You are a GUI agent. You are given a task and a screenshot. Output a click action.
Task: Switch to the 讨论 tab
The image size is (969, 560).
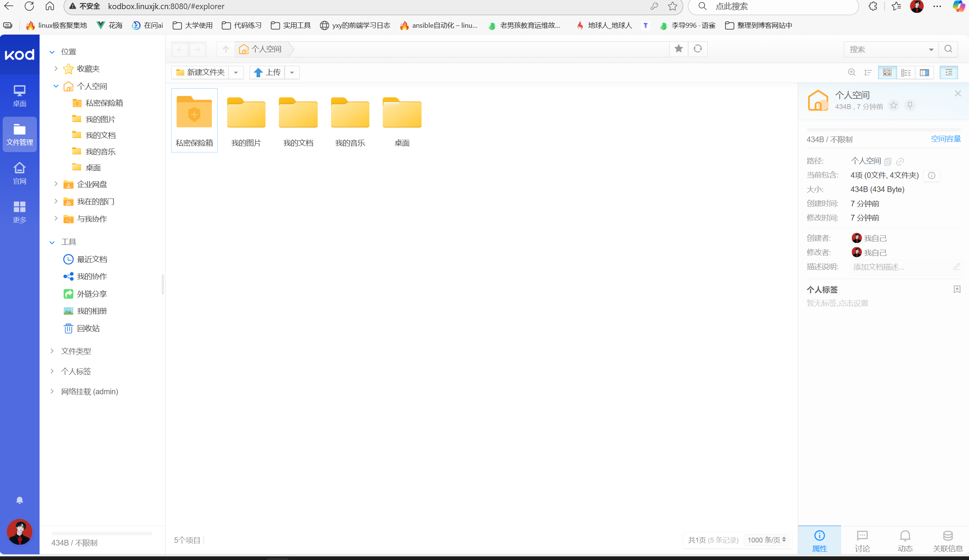click(862, 541)
